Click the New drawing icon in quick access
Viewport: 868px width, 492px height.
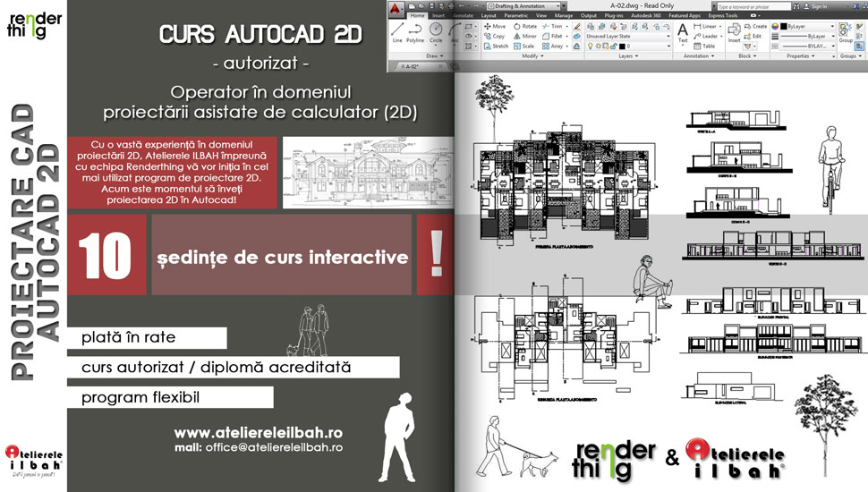(412, 6)
